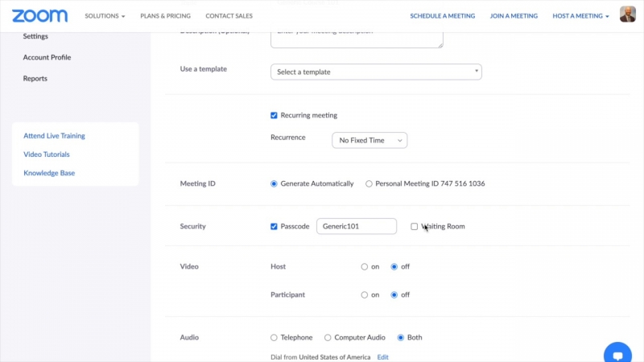Turn Participant video on
Screen dimensions: 644x362
[365, 295]
